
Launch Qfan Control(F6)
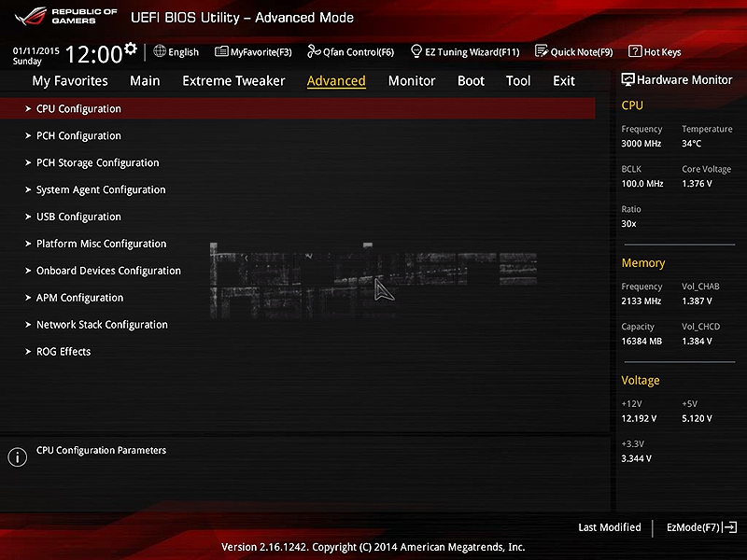[x=351, y=52]
